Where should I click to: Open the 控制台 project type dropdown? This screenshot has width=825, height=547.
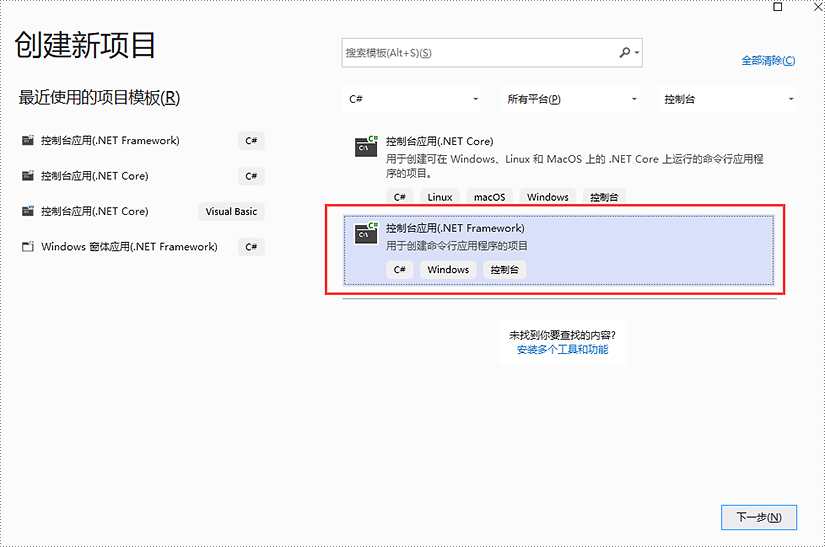tap(727, 99)
